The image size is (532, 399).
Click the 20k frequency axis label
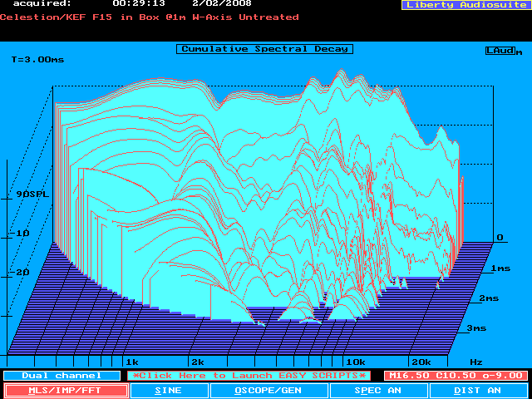tap(421, 362)
